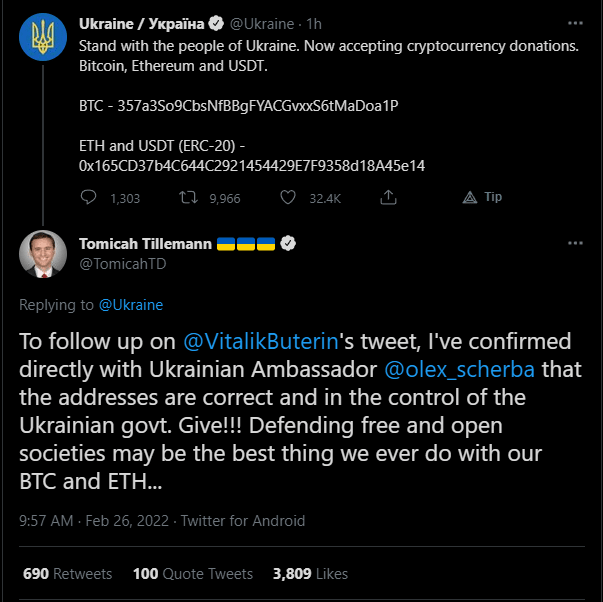Viewport: 603px width, 602px height.
Task: Like the Ukraine tweet with heart icon
Action: (287, 198)
